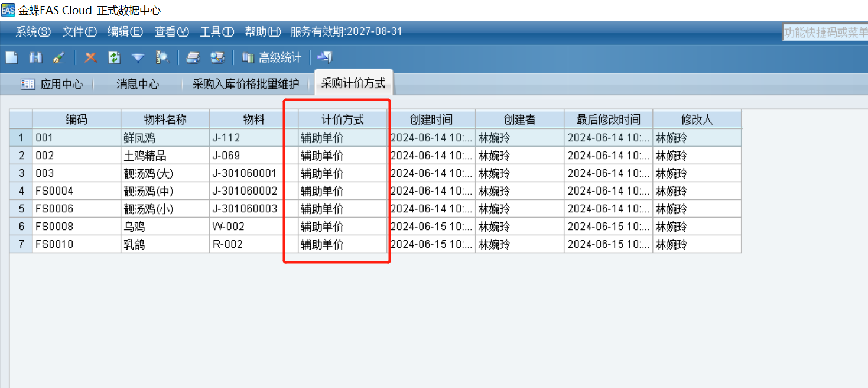
Task: Click the print preview icon
Action: click(217, 57)
